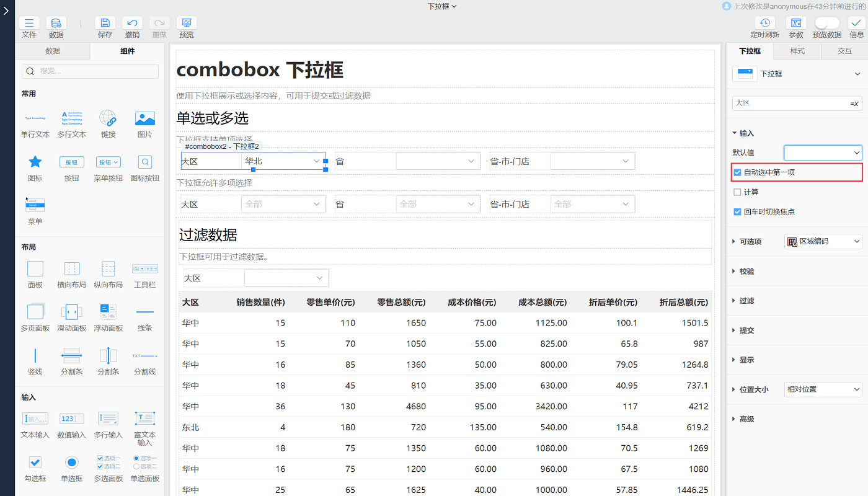Toggle the preview data (预览数据) switch

827,23
